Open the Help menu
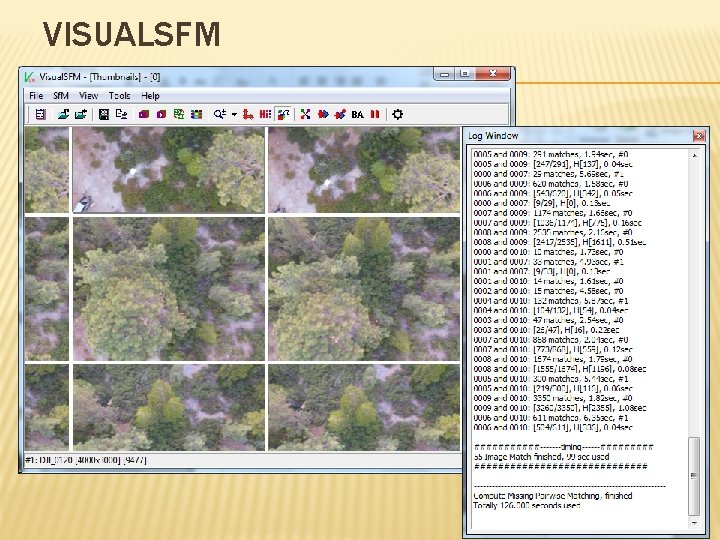 pyautogui.click(x=150, y=96)
